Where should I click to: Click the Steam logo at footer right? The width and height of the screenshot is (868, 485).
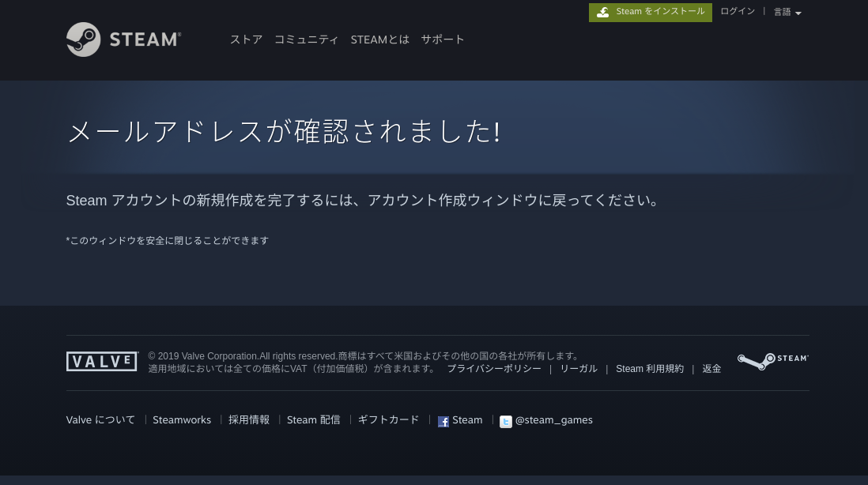pyautogui.click(x=772, y=361)
